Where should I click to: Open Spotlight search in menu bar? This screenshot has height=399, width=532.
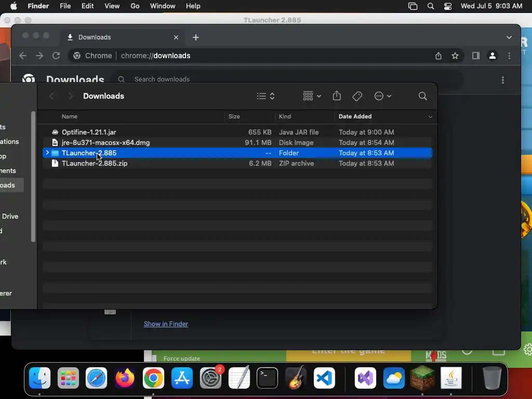pos(431,6)
